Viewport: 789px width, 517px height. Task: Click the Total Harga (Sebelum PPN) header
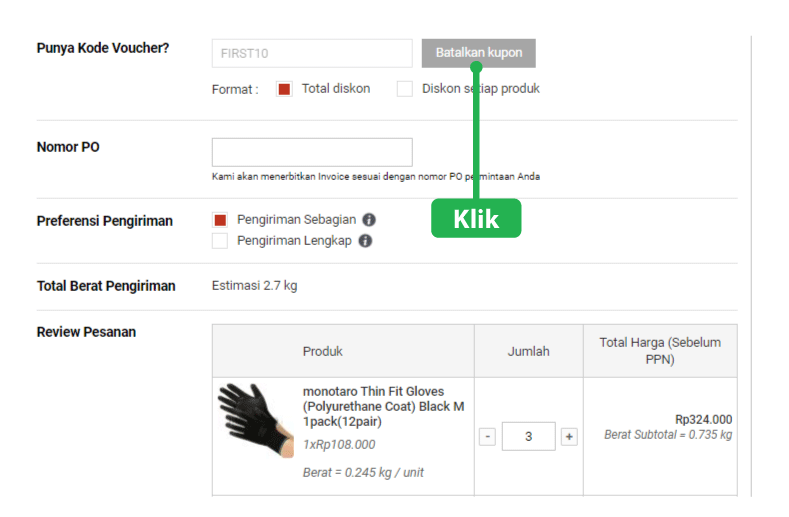click(x=660, y=351)
